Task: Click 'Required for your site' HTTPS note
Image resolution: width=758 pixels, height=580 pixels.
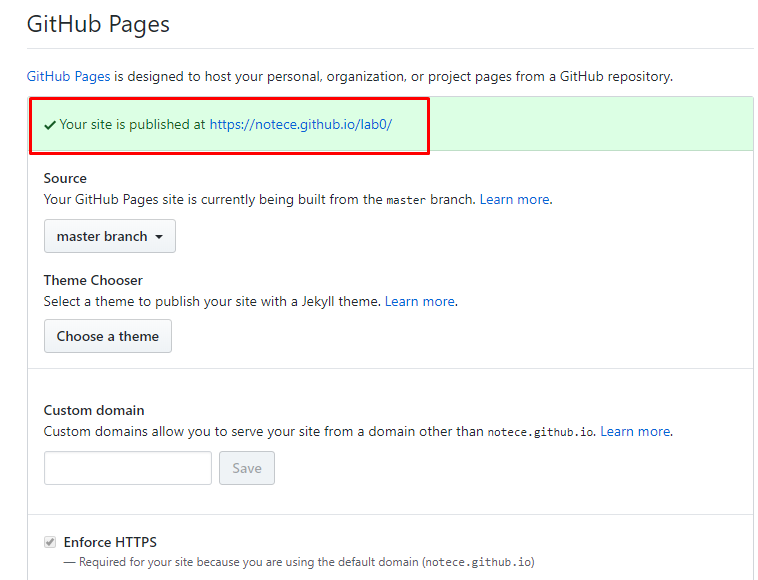Action: (x=299, y=562)
